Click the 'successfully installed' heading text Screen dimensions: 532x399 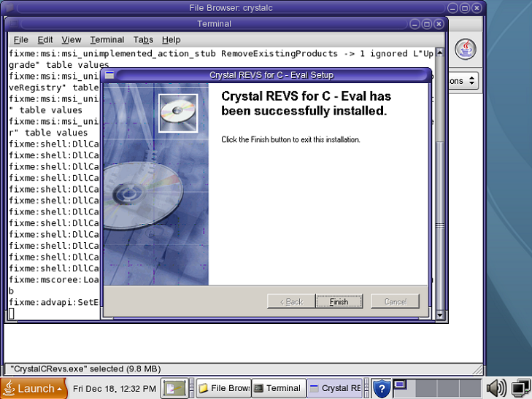click(306, 104)
